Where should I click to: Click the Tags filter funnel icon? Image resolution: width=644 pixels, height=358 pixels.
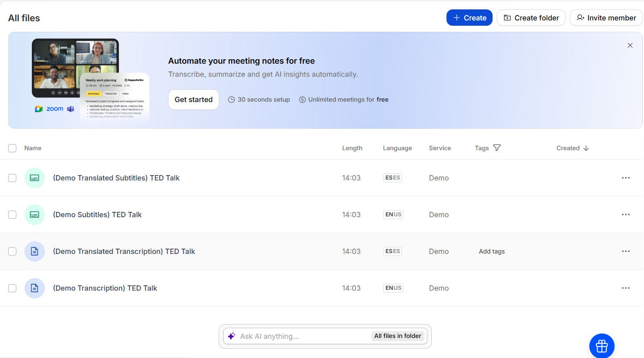[497, 148]
